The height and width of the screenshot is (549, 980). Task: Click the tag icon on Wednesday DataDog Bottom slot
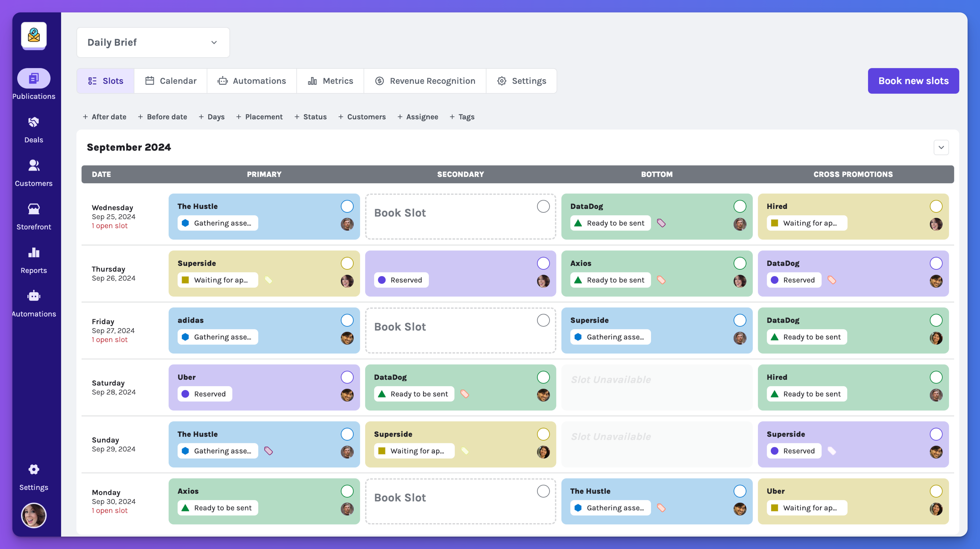tap(661, 223)
